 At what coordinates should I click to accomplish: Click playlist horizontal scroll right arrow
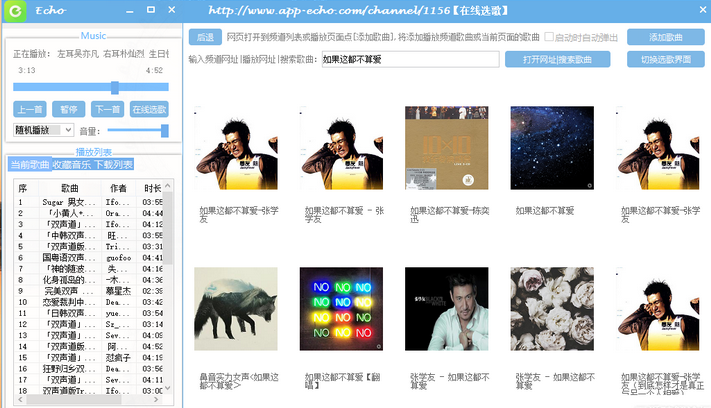coord(156,399)
